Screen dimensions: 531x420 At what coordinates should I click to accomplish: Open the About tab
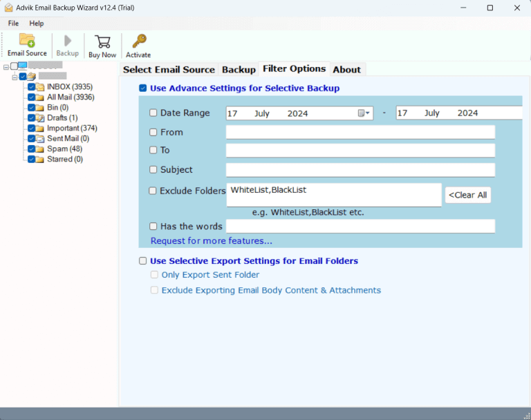(x=347, y=70)
